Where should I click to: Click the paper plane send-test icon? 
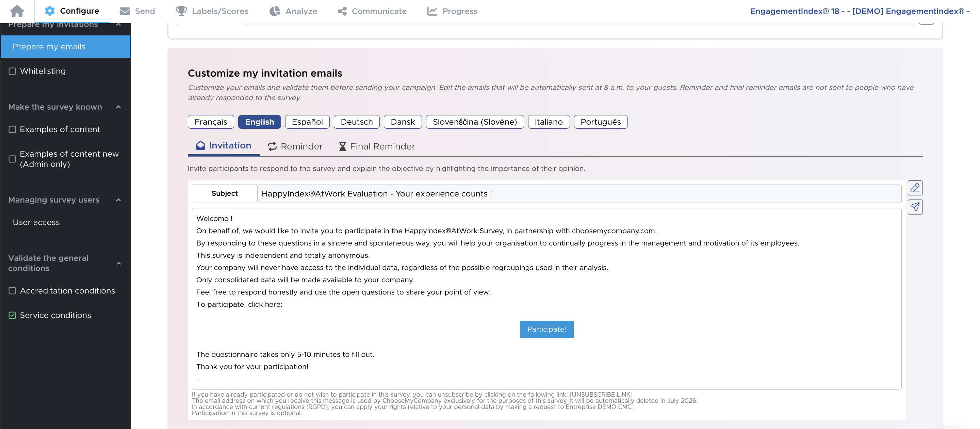(x=915, y=207)
